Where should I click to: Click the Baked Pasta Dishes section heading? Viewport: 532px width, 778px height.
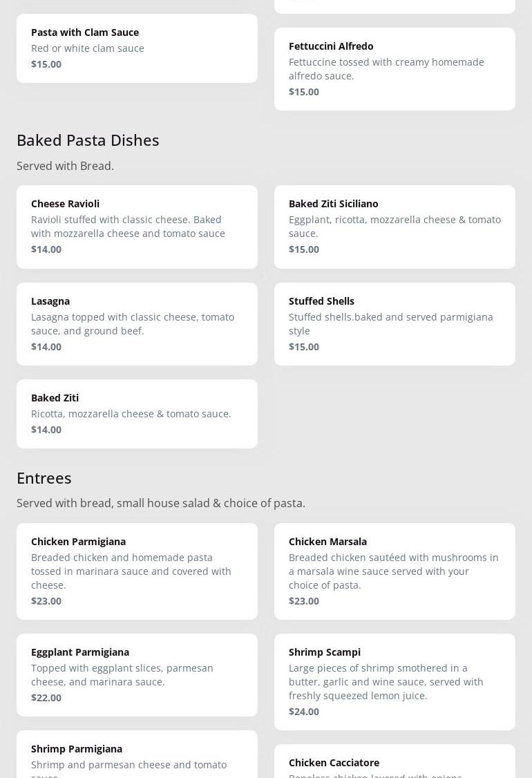point(88,140)
